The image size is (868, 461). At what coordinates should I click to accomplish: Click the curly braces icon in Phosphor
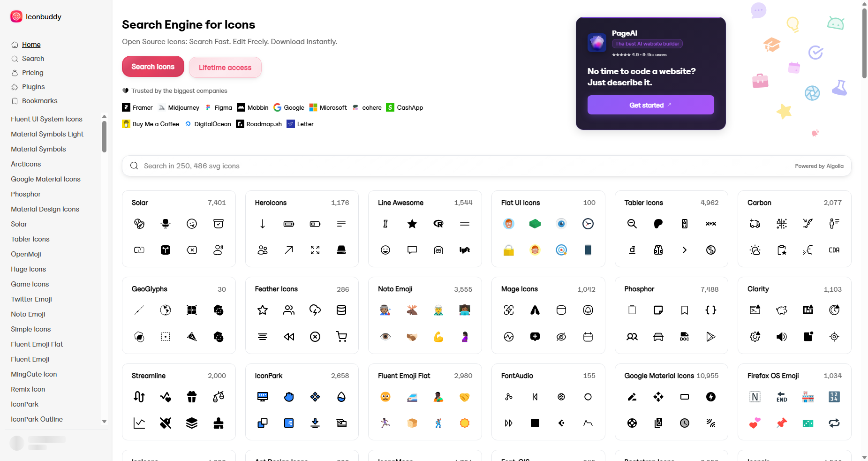point(711,310)
